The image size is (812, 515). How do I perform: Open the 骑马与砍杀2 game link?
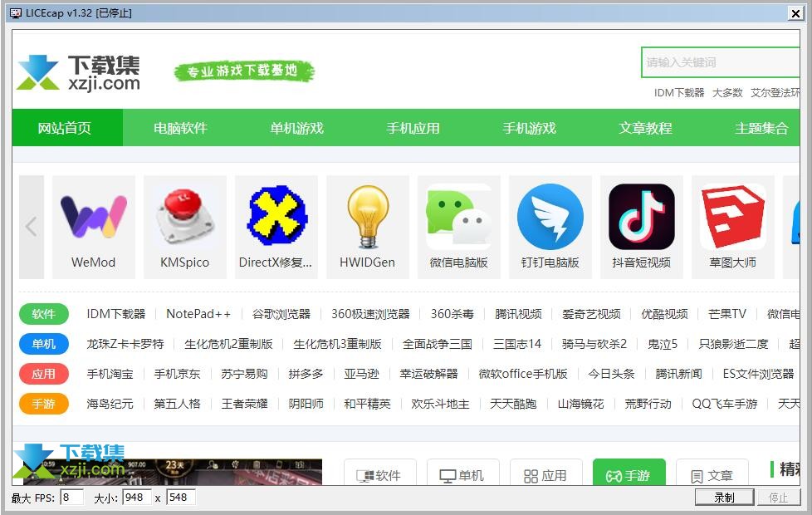click(x=594, y=344)
